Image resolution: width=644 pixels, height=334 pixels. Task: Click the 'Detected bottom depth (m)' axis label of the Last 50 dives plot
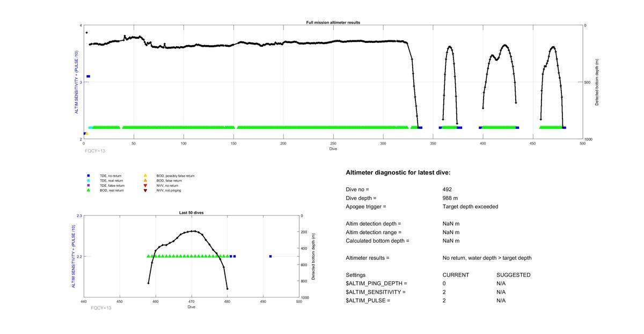pyautogui.click(x=313, y=257)
